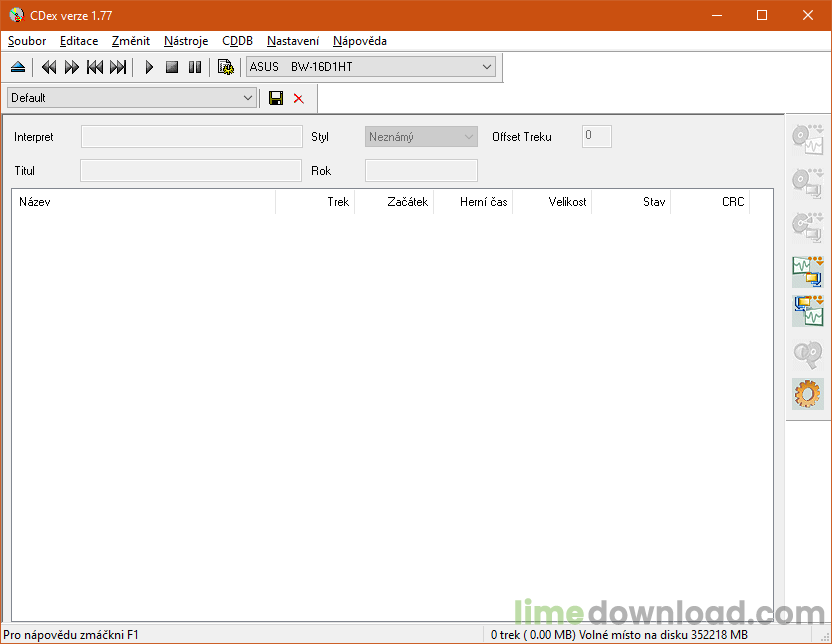
Task: Click the Stav column header
Action: coord(631,202)
